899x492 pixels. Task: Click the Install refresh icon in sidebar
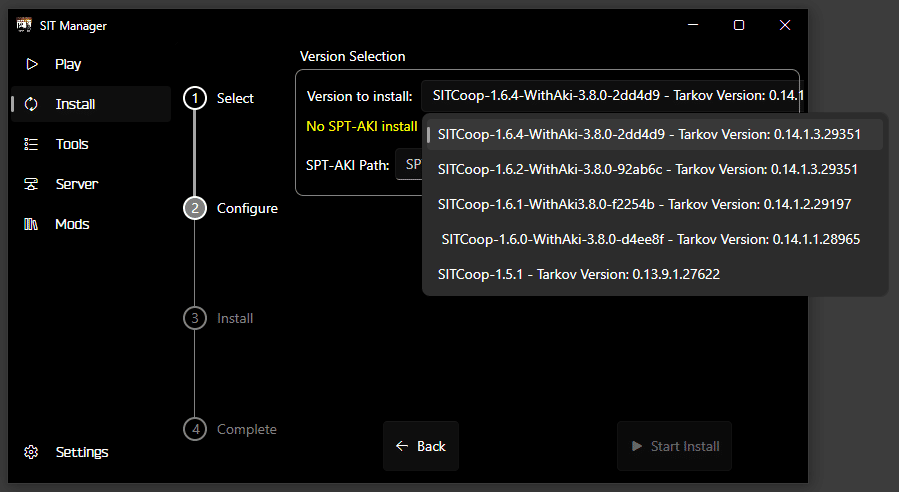(31, 104)
